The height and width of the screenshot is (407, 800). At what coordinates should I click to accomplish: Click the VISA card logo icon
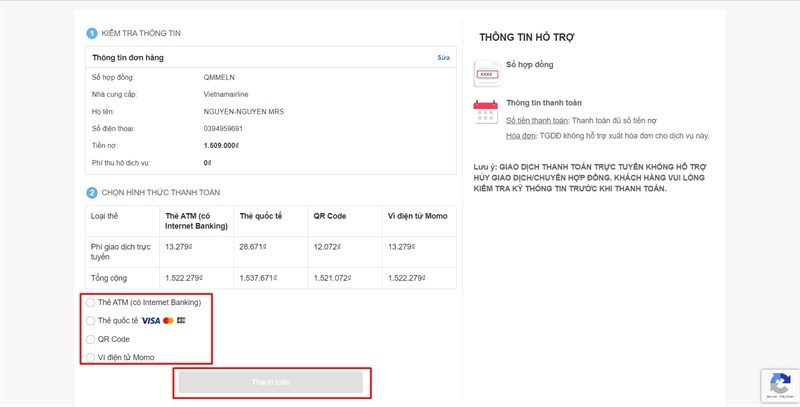tap(151, 321)
